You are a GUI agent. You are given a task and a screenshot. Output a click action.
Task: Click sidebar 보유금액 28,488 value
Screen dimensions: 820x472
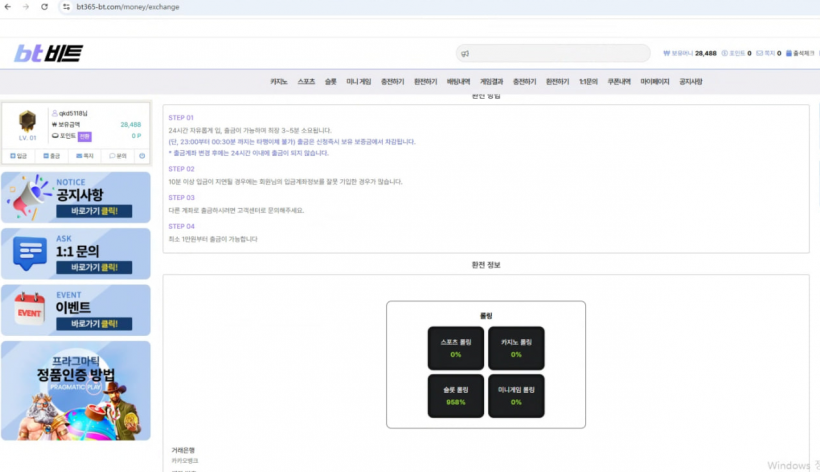131,124
